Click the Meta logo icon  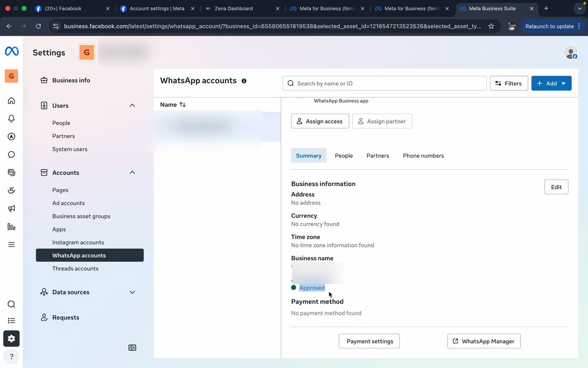[x=11, y=51]
